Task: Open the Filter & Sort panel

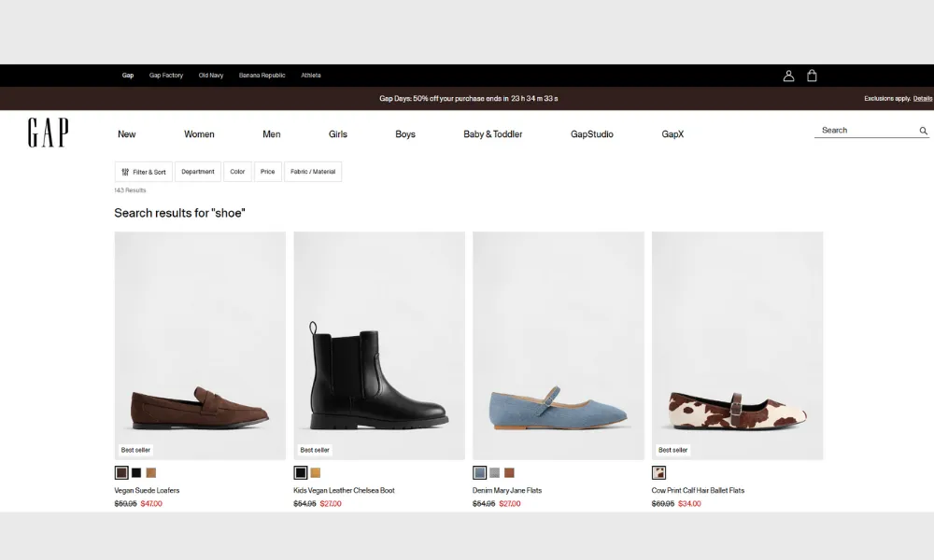Action: tap(143, 172)
